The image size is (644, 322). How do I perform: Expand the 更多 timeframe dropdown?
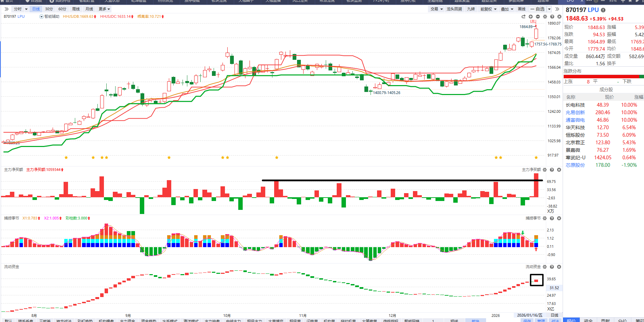(x=104, y=9)
